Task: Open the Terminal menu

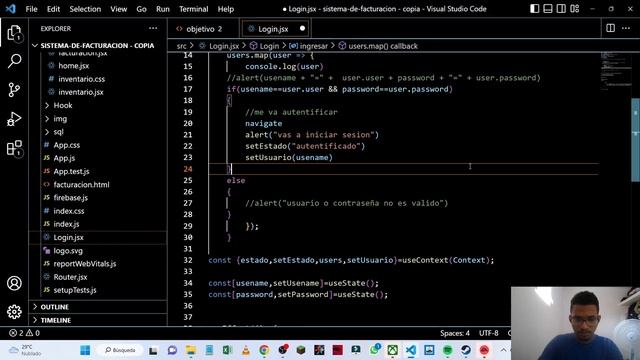Action: tap(193, 9)
